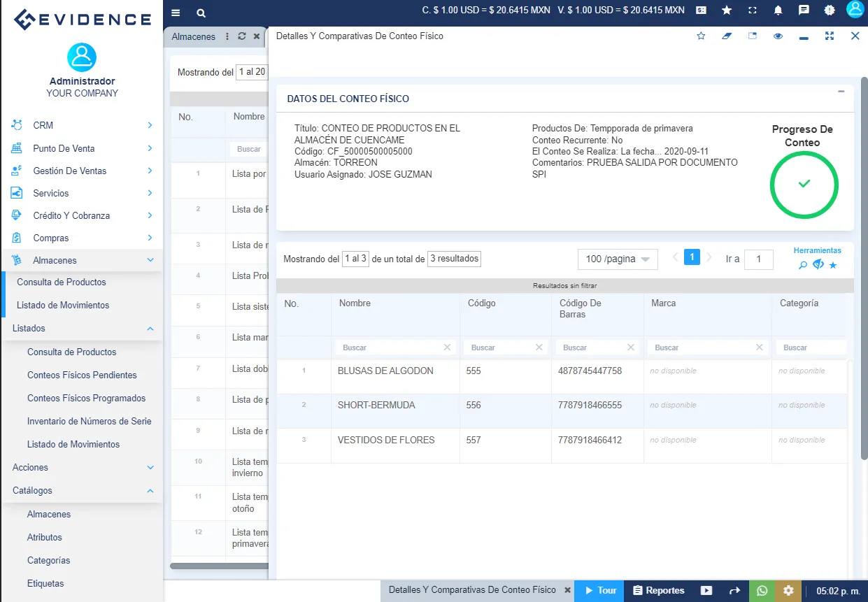Open the 100 /pagina page size dropdown
Image resolution: width=868 pixels, height=602 pixels.
pos(618,259)
